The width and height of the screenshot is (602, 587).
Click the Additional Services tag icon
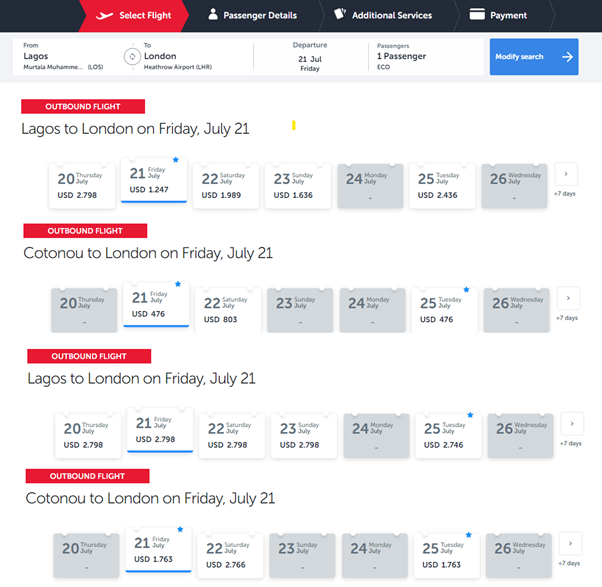pos(340,15)
